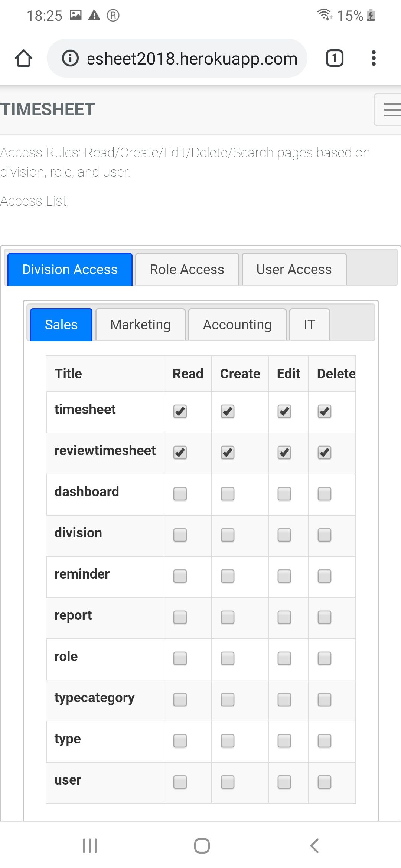Select the Marketing division tab
Image resolution: width=401 pixels, height=868 pixels.
[x=140, y=325]
